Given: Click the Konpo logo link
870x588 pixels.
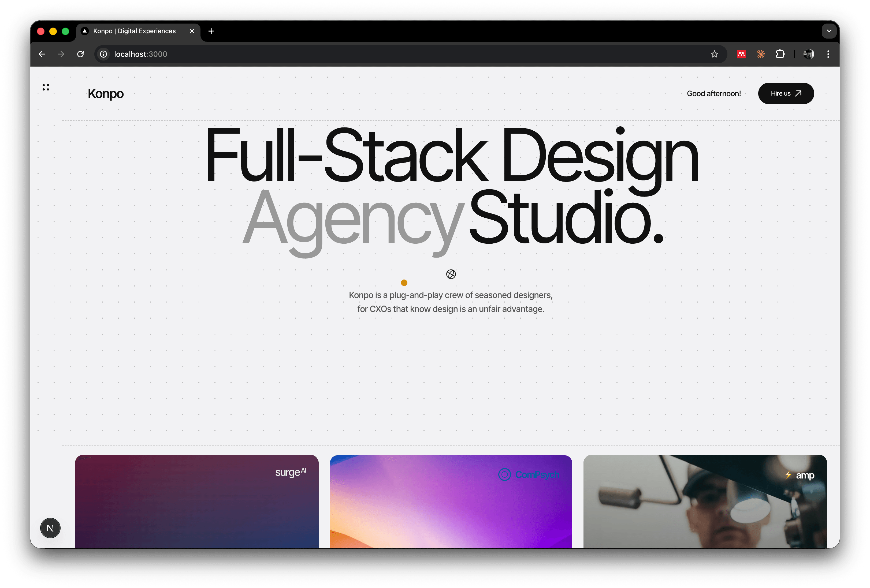Looking at the screenshot, I should click(x=106, y=93).
